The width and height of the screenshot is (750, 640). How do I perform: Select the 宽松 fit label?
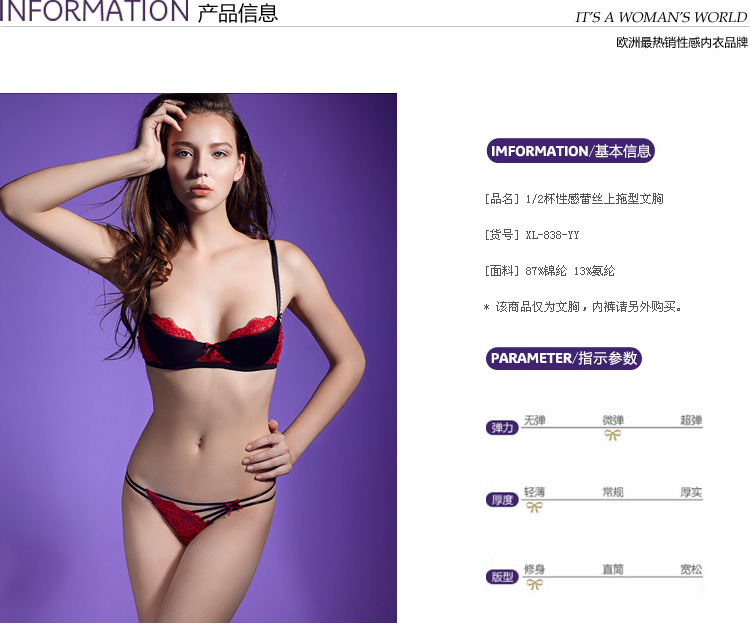(691, 569)
